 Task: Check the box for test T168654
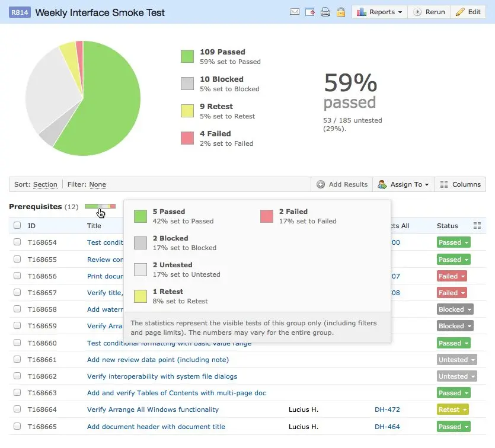coord(17,242)
